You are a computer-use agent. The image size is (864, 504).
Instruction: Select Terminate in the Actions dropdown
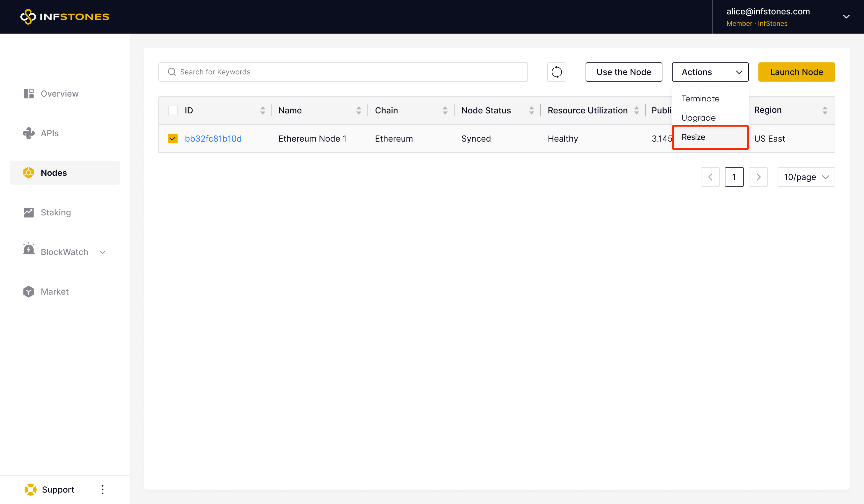700,99
